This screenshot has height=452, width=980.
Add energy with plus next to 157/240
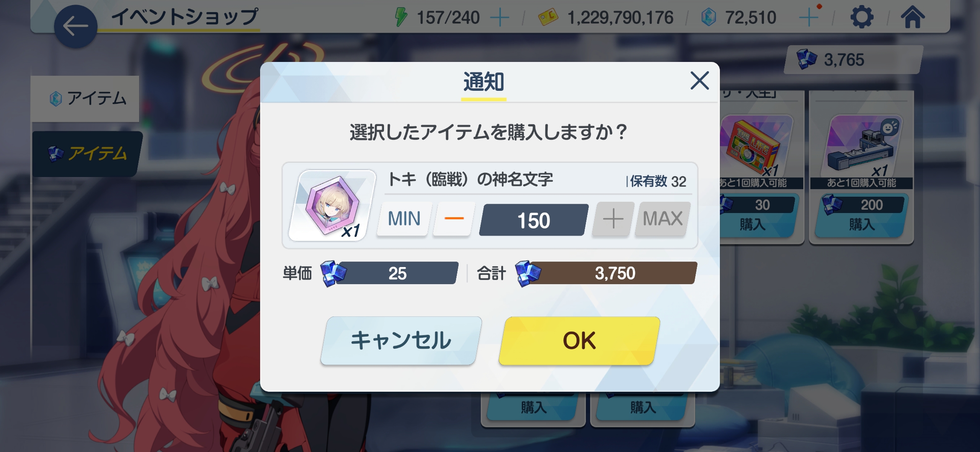tap(499, 18)
